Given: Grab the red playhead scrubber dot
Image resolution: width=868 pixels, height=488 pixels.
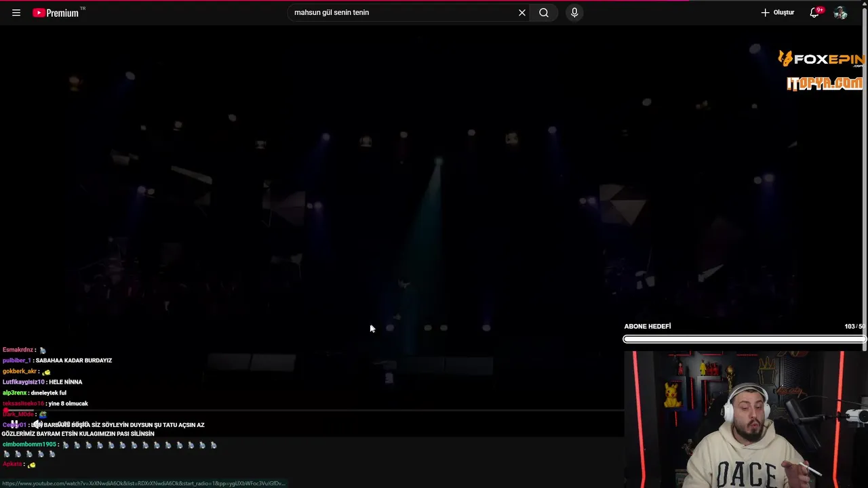Looking at the screenshot, I should (x=5, y=410).
